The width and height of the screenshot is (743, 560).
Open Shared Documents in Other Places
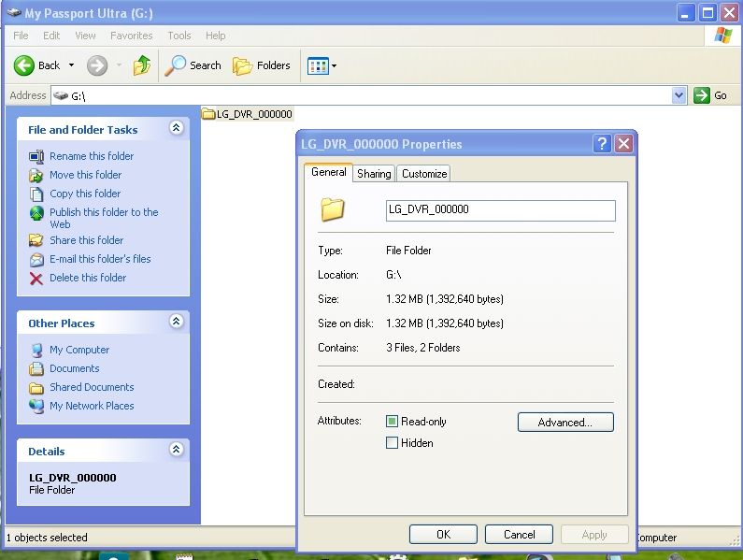click(x=92, y=387)
